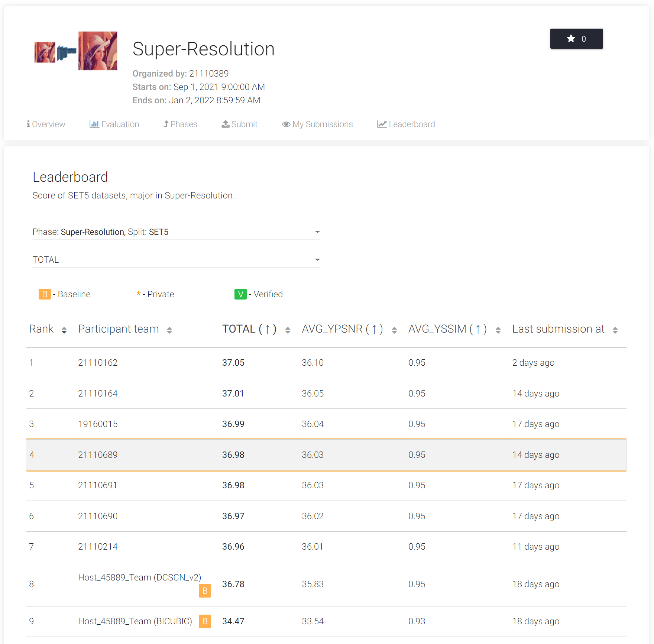This screenshot has height=644, width=654.
Task: Expand the TOTAL metric dropdown
Action: [x=318, y=259]
